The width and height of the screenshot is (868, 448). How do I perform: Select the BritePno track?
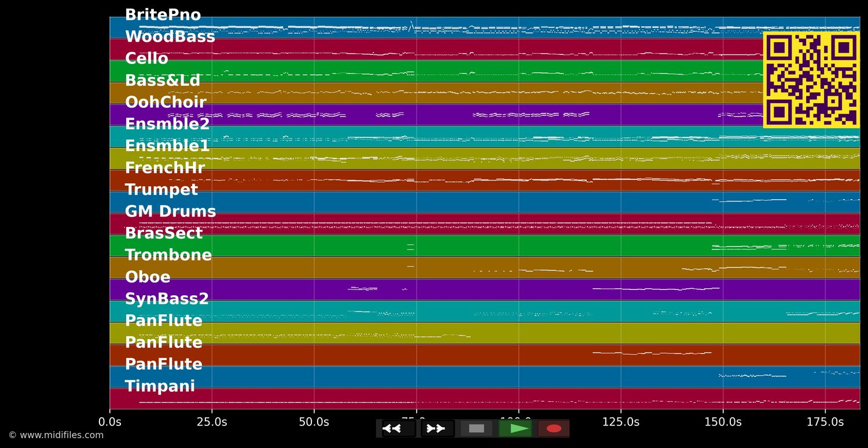[x=163, y=14]
